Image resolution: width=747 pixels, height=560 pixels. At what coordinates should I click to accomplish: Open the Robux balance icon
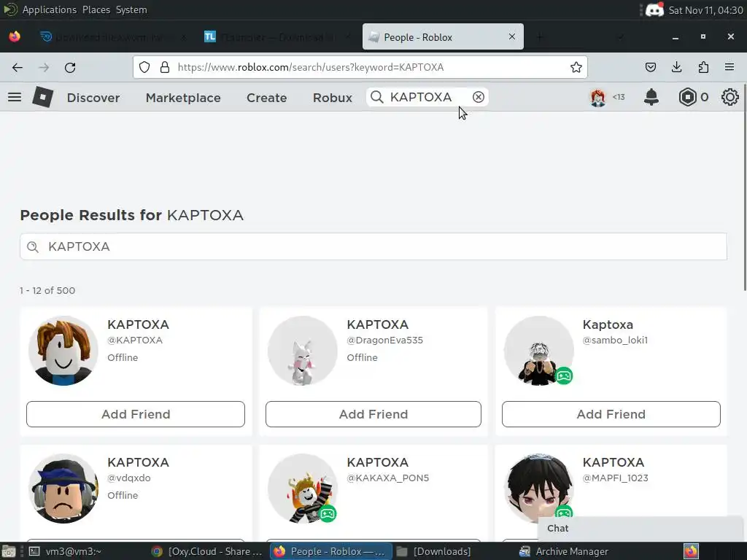(x=687, y=97)
